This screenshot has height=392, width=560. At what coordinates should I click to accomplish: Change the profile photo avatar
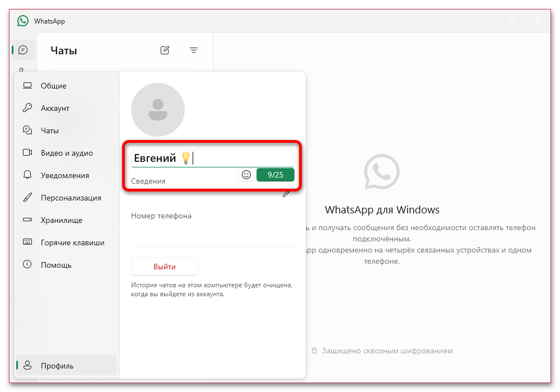pyautogui.click(x=158, y=110)
